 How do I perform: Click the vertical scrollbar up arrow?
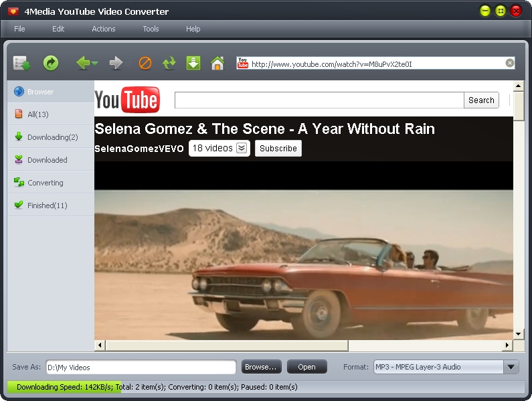(x=519, y=86)
